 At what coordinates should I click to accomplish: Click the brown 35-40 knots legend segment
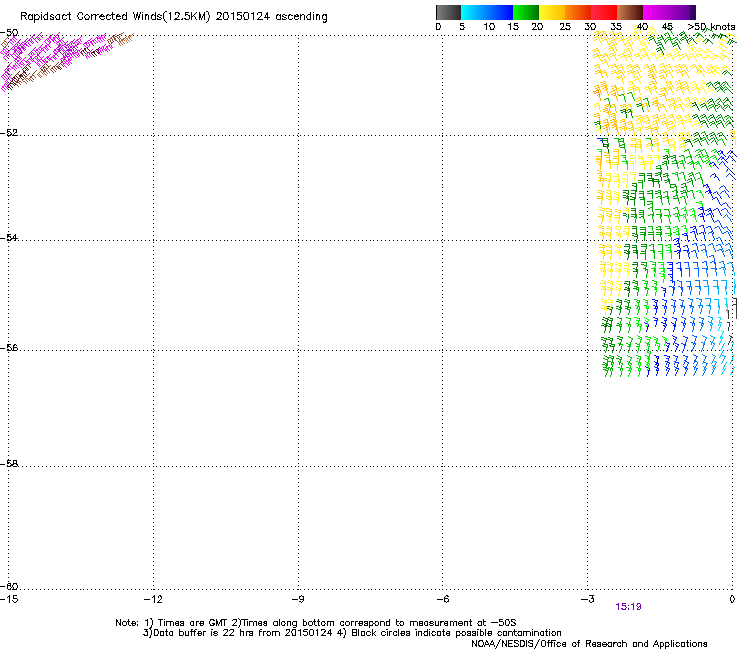(x=630, y=12)
